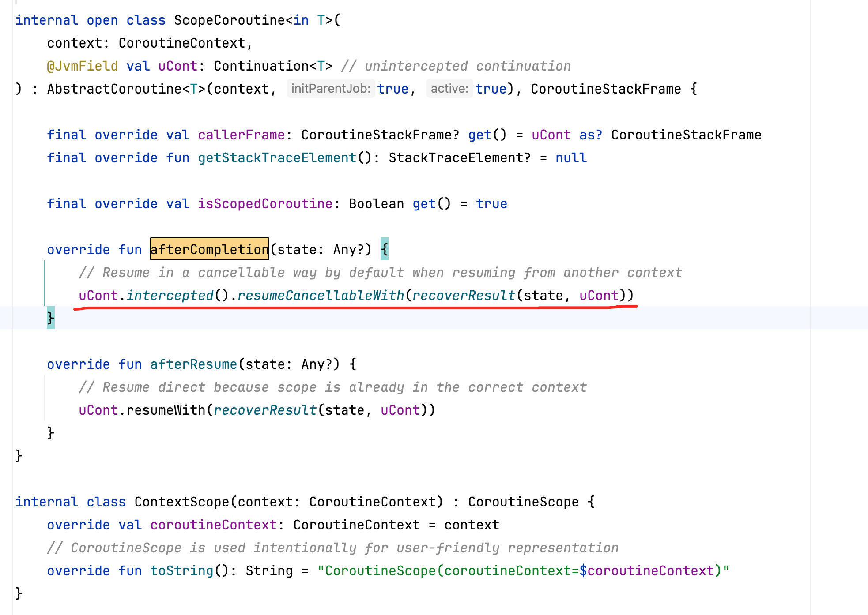
Task: Click the initParentJob inlay hint
Action: point(331,89)
